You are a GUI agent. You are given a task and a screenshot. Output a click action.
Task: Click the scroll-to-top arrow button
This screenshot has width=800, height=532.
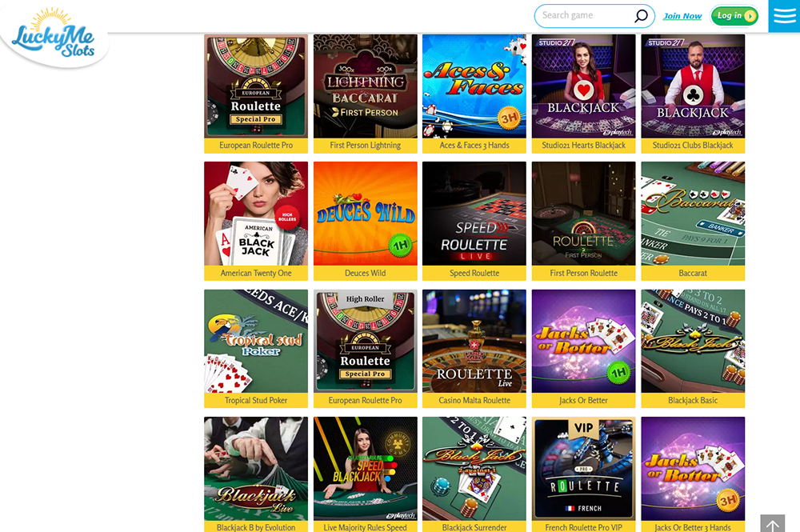click(772, 524)
